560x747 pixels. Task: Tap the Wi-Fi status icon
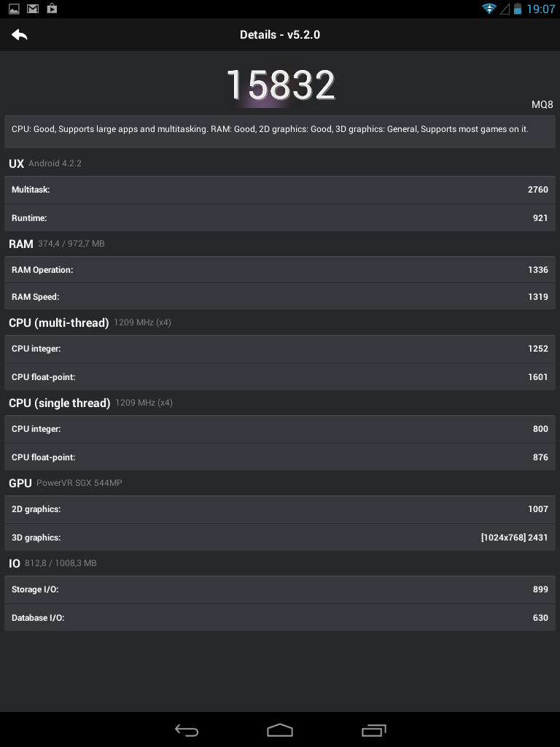coord(489,9)
